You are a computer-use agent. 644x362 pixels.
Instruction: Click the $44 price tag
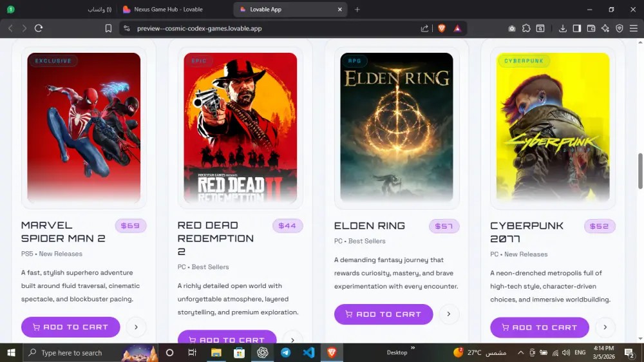click(287, 225)
